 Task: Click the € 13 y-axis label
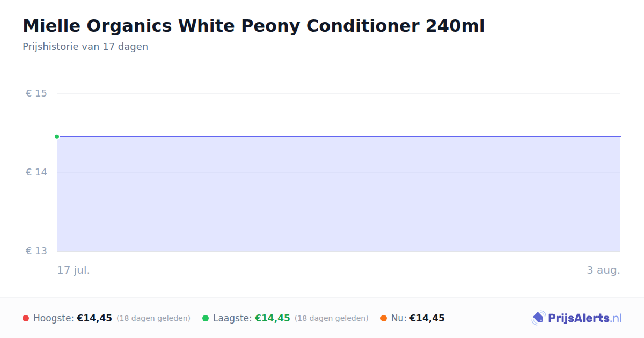click(36, 251)
